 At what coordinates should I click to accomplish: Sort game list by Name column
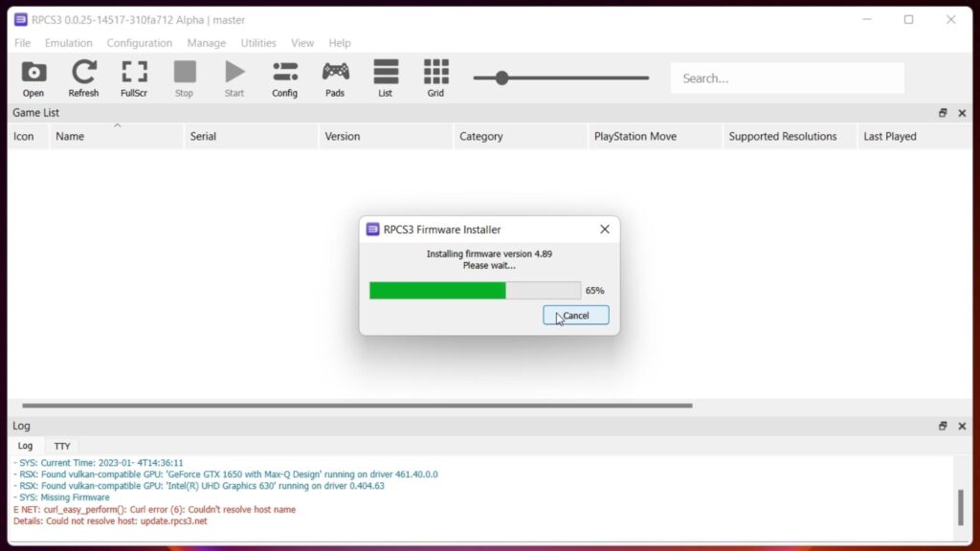pyautogui.click(x=70, y=137)
